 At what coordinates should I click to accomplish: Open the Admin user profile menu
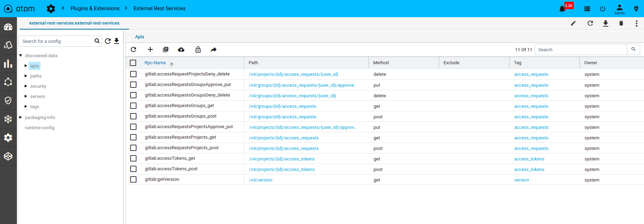(620, 9)
